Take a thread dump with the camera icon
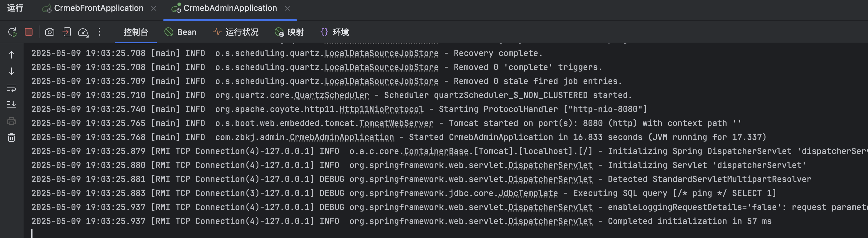 point(49,32)
